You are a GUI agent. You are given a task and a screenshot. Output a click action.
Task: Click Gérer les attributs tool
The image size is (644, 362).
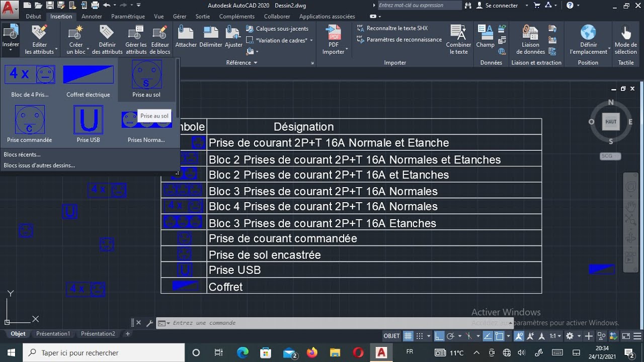tap(136, 40)
